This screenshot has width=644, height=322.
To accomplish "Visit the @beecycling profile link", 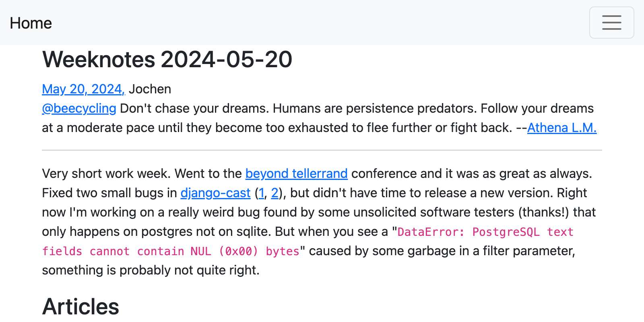I will coord(79,108).
